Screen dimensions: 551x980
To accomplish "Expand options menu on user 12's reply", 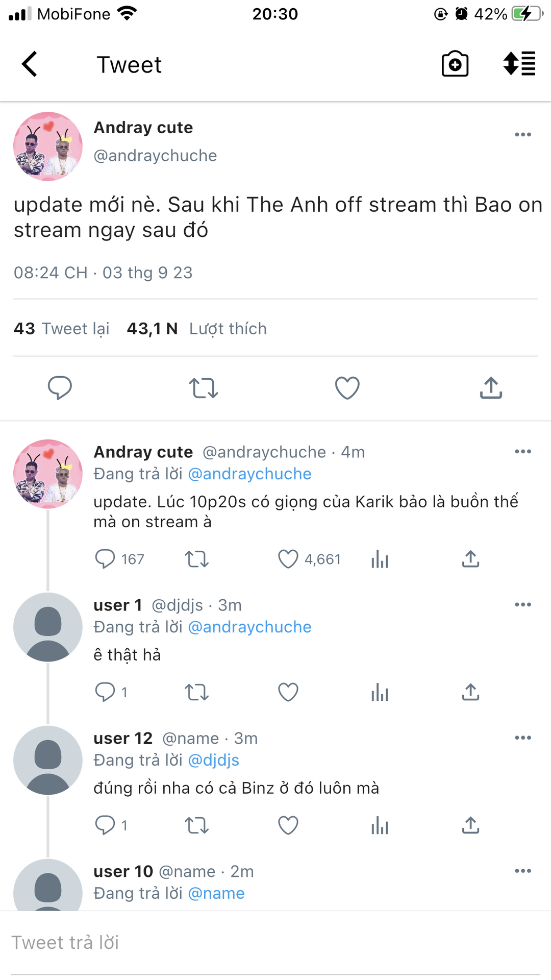I will point(522,738).
